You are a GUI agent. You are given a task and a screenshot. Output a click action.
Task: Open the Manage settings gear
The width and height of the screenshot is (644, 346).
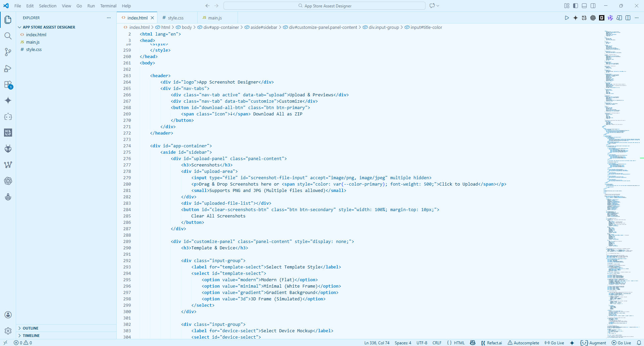pyautogui.click(x=8, y=331)
